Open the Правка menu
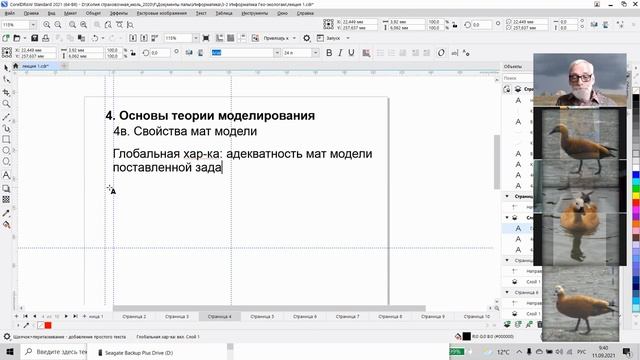Image resolution: width=640 pixels, height=360 pixels. pos(31,13)
